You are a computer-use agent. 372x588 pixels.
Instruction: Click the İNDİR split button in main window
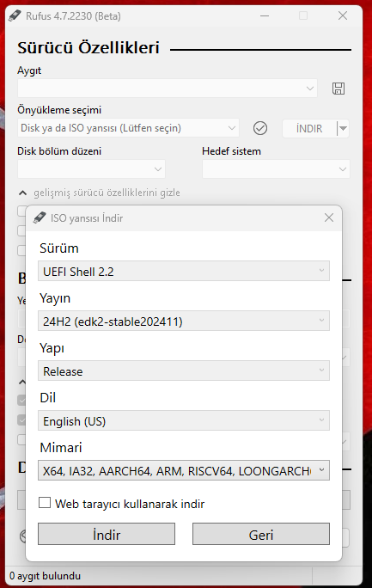[x=309, y=129]
